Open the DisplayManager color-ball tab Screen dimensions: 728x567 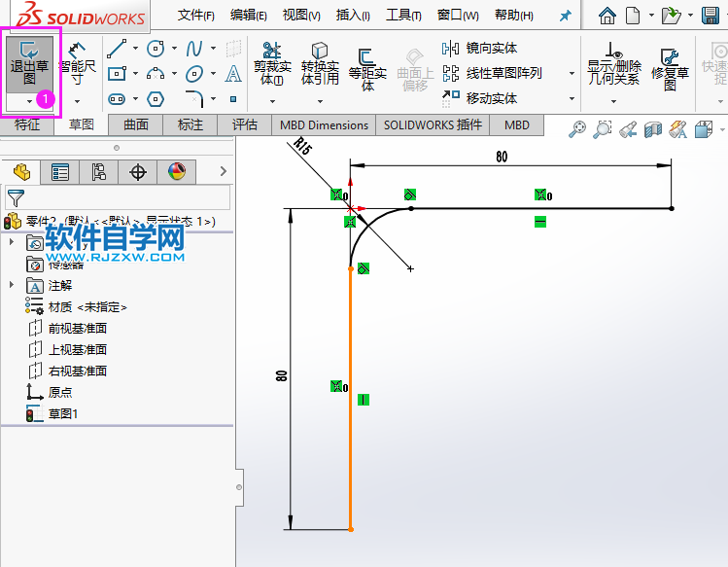pyautogui.click(x=177, y=172)
